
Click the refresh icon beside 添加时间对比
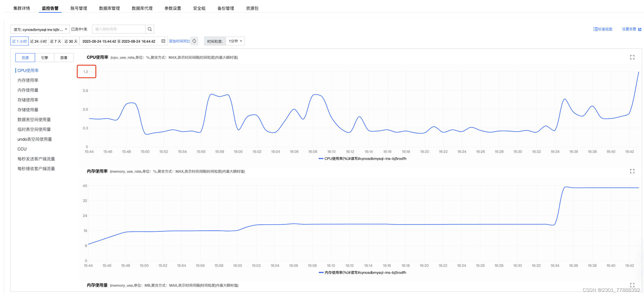coord(194,41)
